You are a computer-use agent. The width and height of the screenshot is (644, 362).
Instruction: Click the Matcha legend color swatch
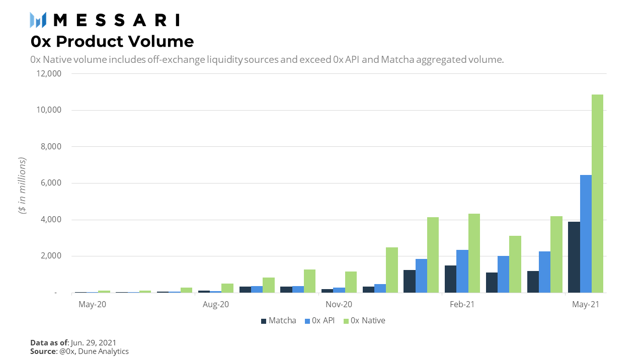point(263,321)
